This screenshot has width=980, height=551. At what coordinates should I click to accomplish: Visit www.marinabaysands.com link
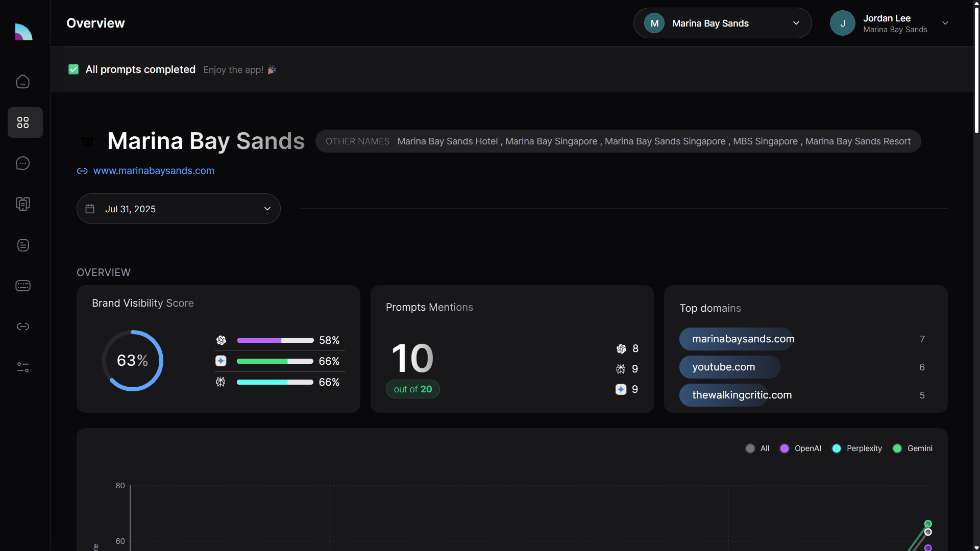tap(154, 170)
